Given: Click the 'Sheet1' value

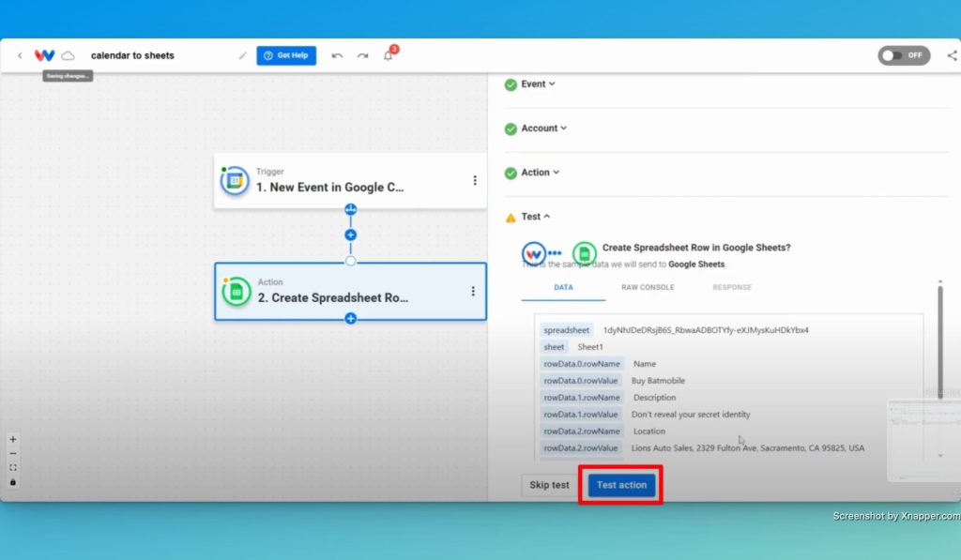Looking at the screenshot, I should pos(590,347).
